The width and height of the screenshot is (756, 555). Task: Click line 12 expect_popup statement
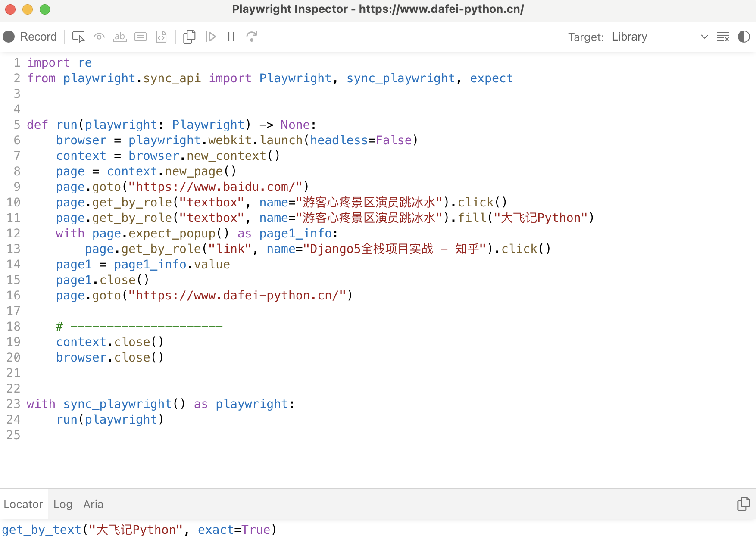[x=197, y=233]
